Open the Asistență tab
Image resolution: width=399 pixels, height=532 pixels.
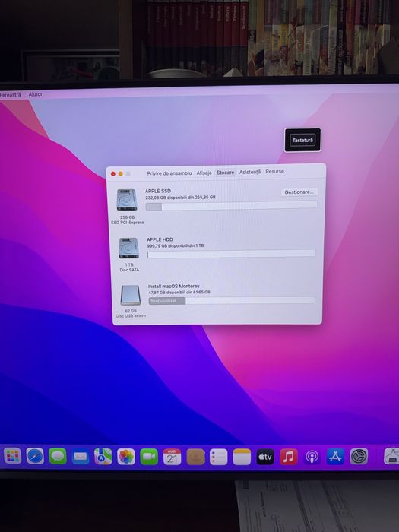[x=250, y=172]
